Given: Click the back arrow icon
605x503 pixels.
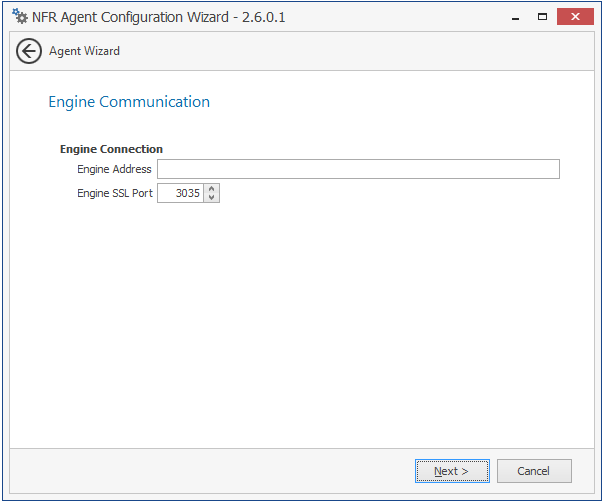Looking at the screenshot, I should click(x=29, y=51).
